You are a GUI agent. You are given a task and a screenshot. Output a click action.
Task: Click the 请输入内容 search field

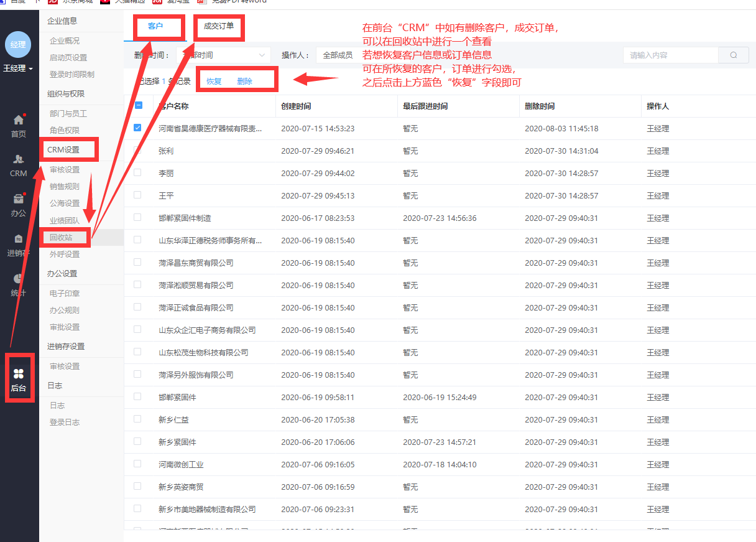point(671,55)
